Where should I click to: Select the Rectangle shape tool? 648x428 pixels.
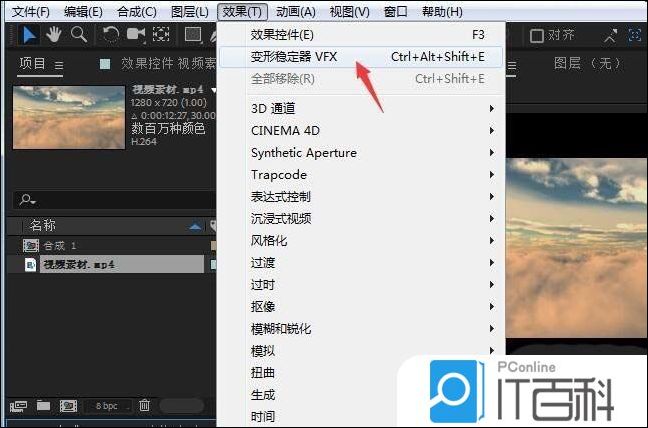tap(193, 35)
